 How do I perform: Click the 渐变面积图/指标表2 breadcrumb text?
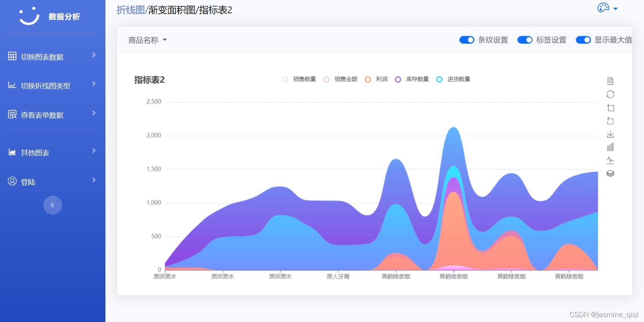(x=190, y=10)
